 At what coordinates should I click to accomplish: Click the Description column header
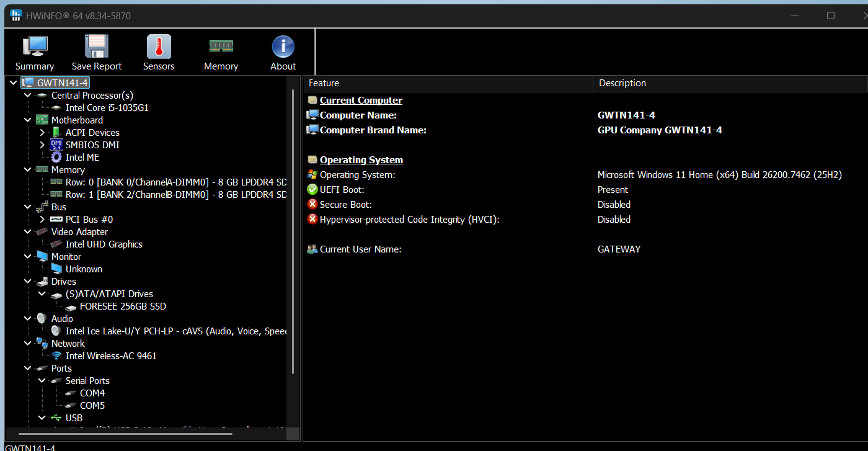point(730,83)
